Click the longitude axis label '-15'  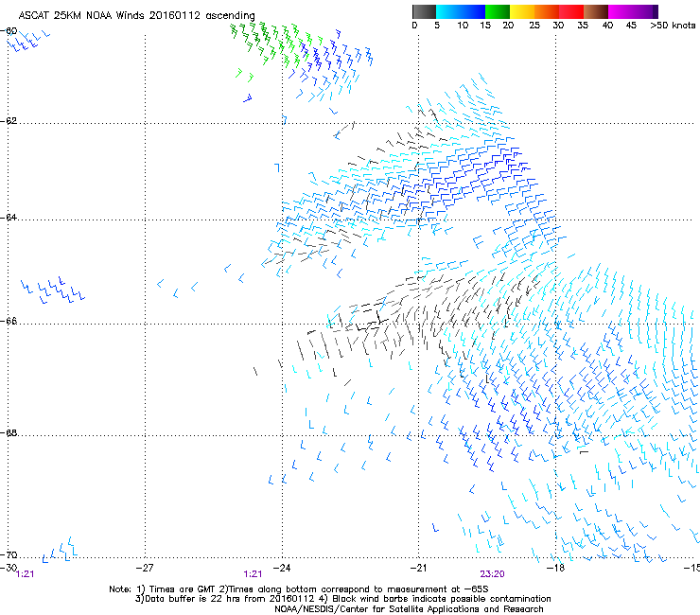point(691,568)
